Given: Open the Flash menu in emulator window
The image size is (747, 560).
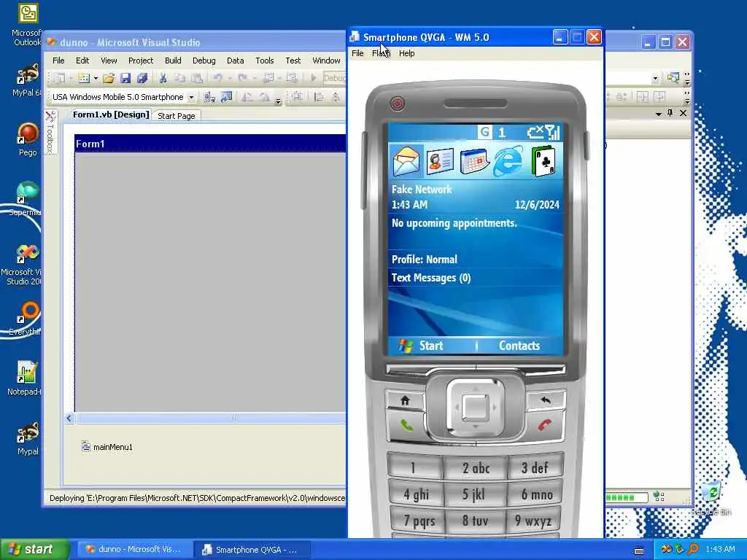Looking at the screenshot, I should (381, 53).
